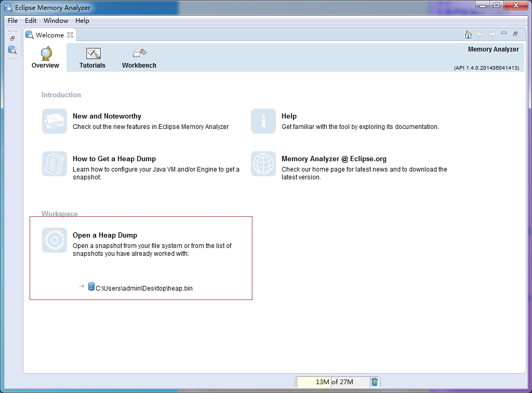Click the Memory Analyzer title text
The width and height of the screenshot is (532, 393).
(494, 49)
